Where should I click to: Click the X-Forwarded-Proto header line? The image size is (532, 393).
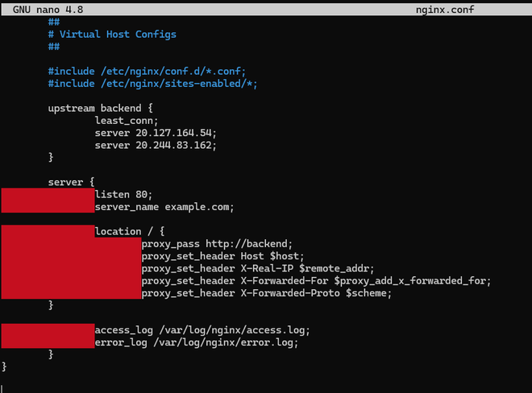click(x=266, y=293)
